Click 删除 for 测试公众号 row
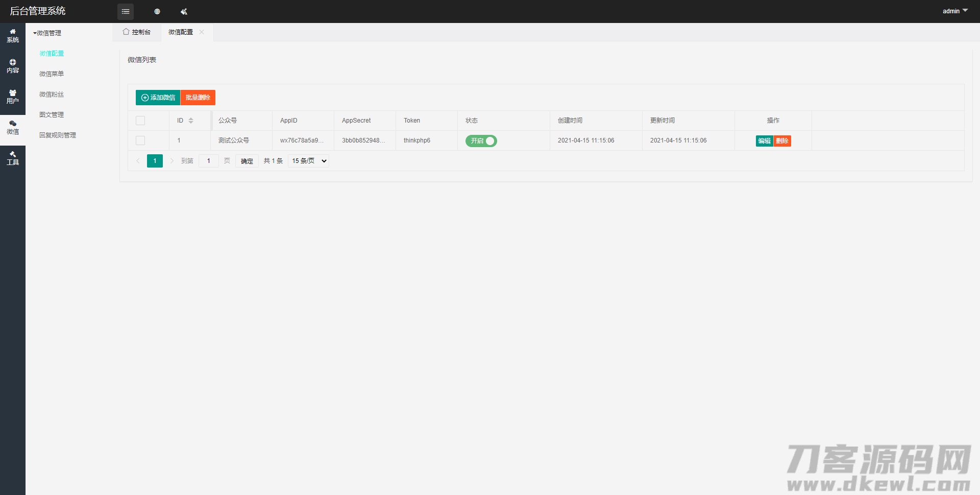This screenshot has height=495, width=980. [x=782, y=141]
